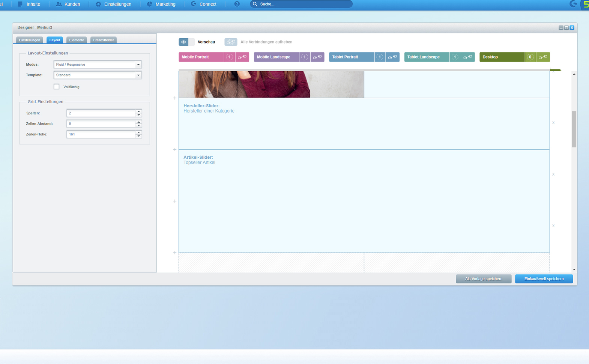Click the designer canvas vertical scrollbar
589x364 pixels.
pos(574,129)
